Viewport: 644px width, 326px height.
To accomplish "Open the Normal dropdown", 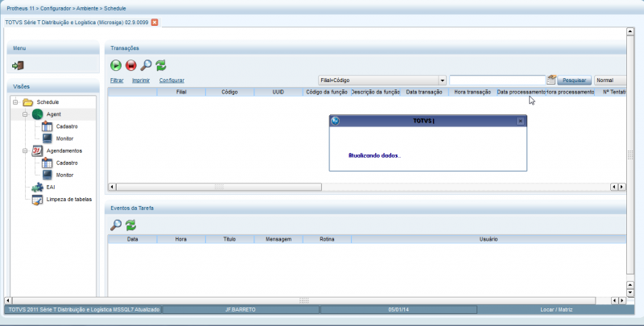I will [x=610, y=80].
